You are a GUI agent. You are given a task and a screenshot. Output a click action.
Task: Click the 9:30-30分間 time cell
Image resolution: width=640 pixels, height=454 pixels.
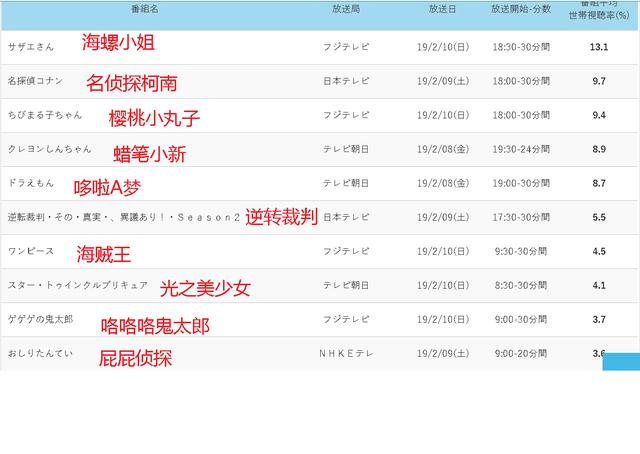tap(521, 251)
